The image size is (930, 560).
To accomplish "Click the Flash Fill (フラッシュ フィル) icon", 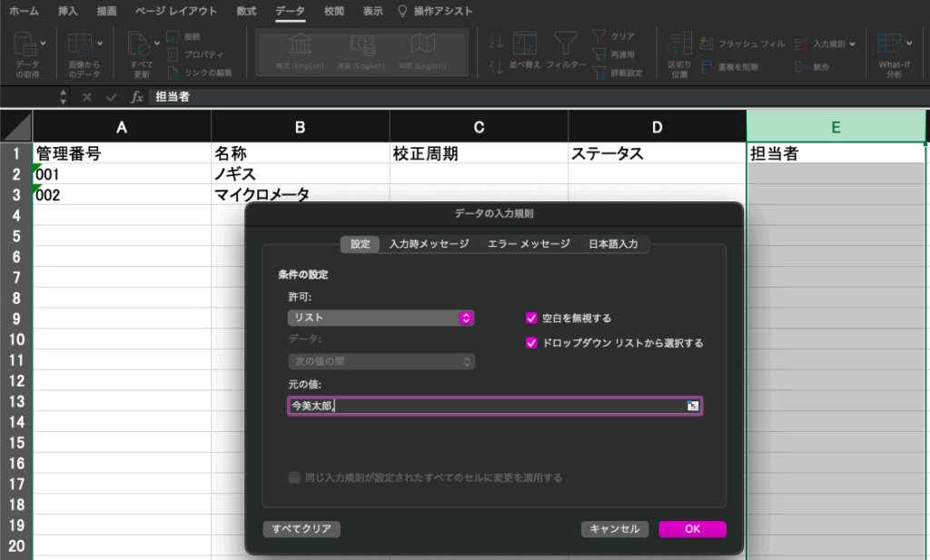I will coord(708,44).
